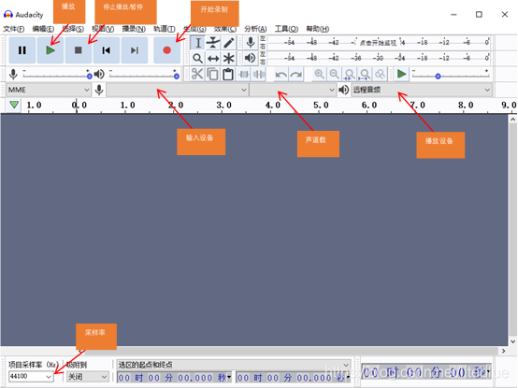This screenshot has width=518, height=388.
Task: Select the Zoom magnifier tool
Action: tap(198, 58)
